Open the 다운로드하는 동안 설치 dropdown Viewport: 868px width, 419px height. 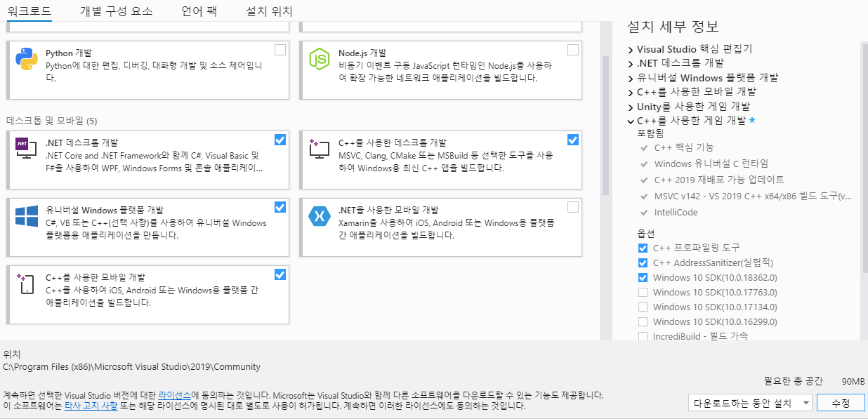(750, 403)
